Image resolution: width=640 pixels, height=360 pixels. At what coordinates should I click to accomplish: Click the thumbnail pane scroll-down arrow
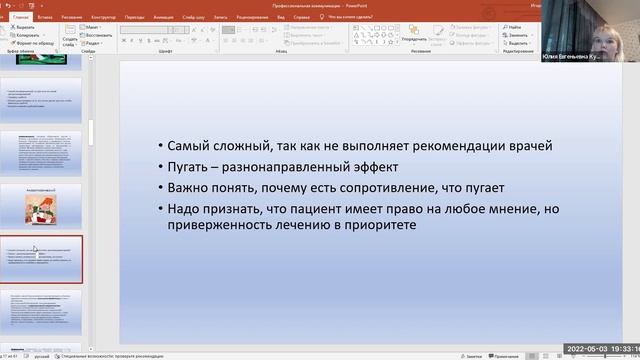91,349
